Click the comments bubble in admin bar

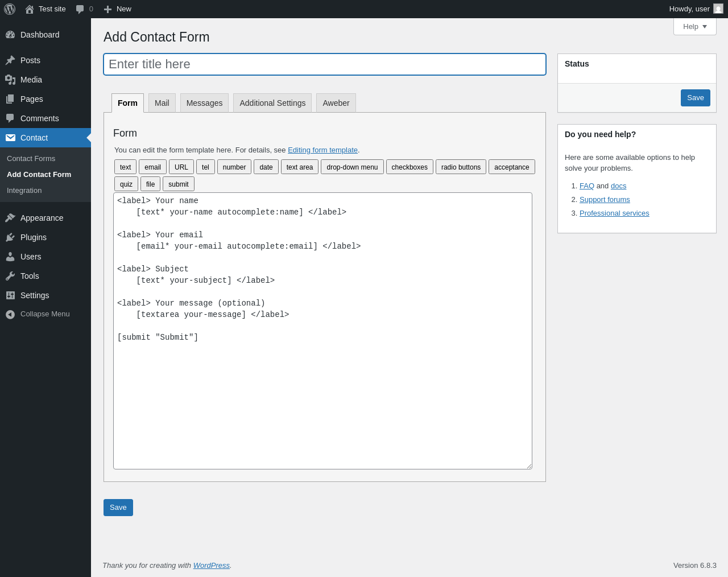(x=80, y=9)
